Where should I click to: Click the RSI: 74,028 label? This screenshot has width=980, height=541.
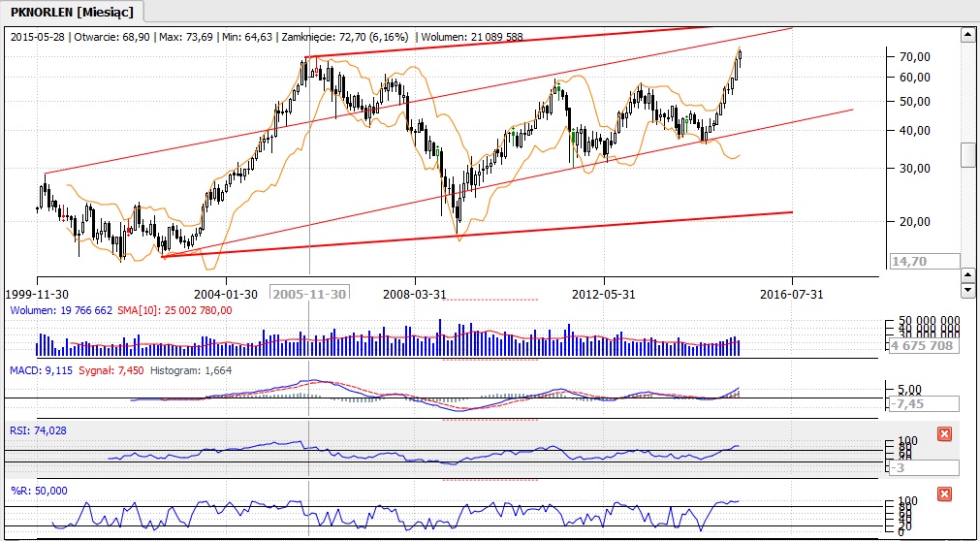pyautogui.click(x=38, y=430)
